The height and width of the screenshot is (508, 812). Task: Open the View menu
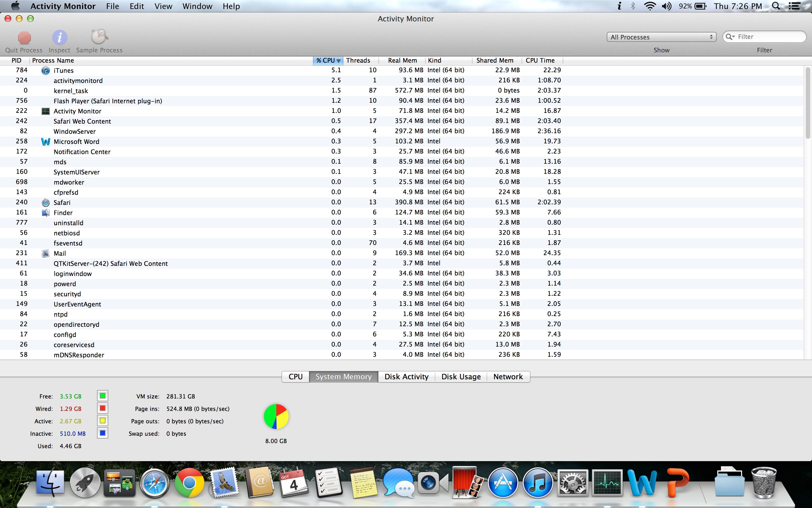point(163,6)
